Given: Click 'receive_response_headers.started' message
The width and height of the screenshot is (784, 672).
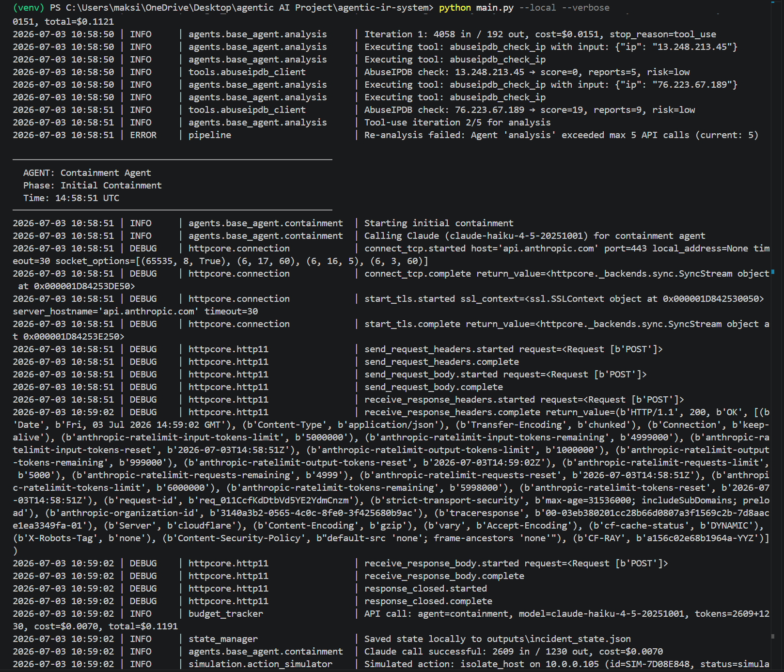Looking at the screenshot, I should [x=524, y=399].
